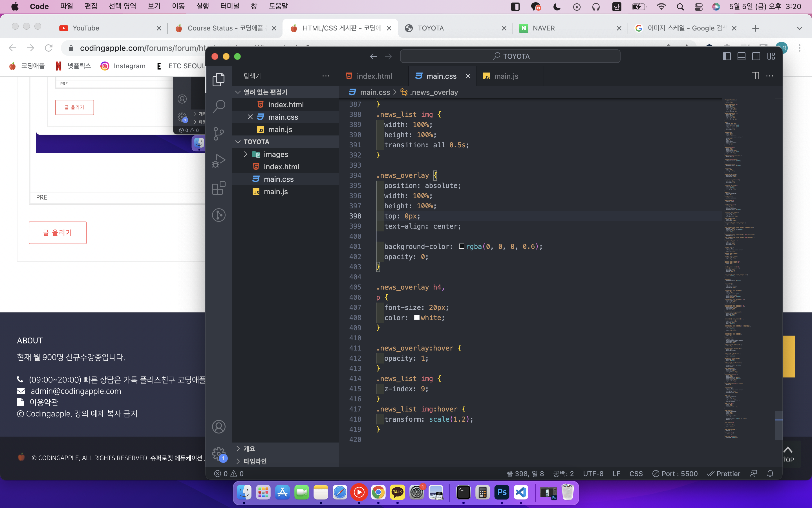Open Customize Layout icon in title bar
Screen dimensions: 812x508
tap(771, 56)
